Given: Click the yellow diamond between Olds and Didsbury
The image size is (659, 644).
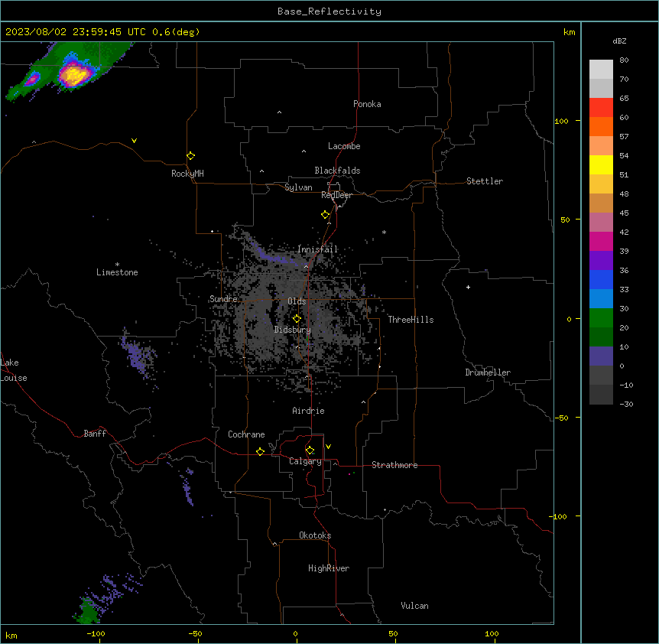Looking at the screenshot, I should pyautogui.click(x=297, y=319).
